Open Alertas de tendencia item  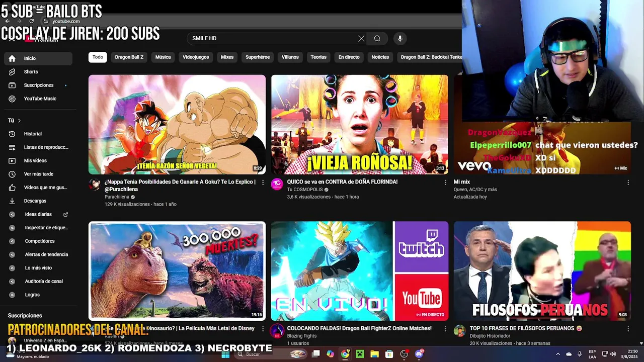pos(38,254)
